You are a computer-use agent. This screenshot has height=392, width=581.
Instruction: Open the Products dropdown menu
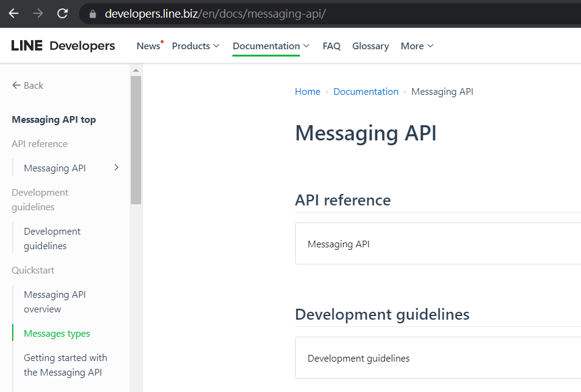[195, 46]
